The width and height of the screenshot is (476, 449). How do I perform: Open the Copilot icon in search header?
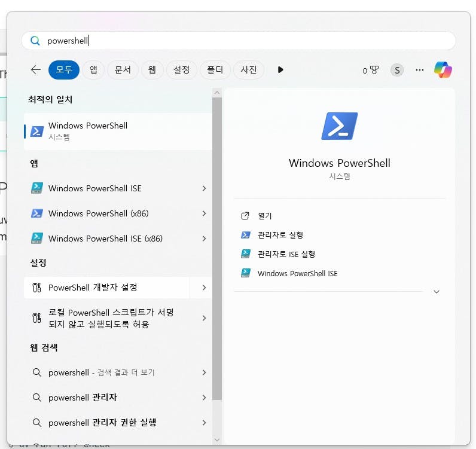coord(443,70)
